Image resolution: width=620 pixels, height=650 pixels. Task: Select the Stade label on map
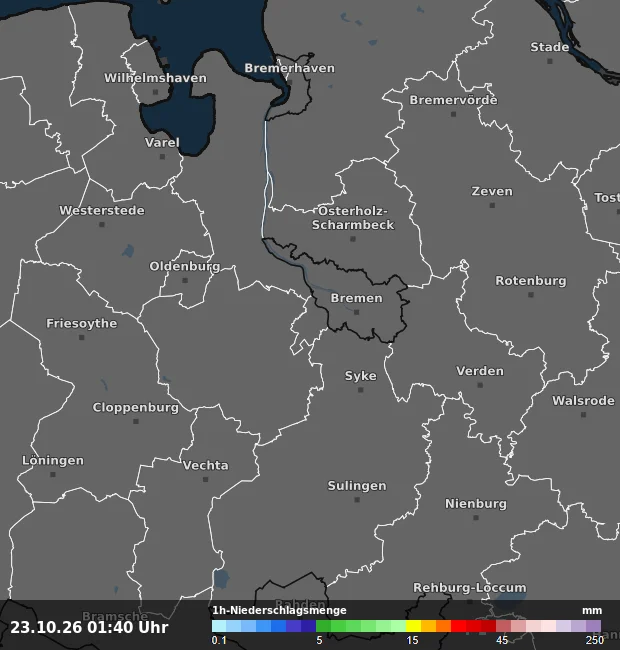(550, 47)
